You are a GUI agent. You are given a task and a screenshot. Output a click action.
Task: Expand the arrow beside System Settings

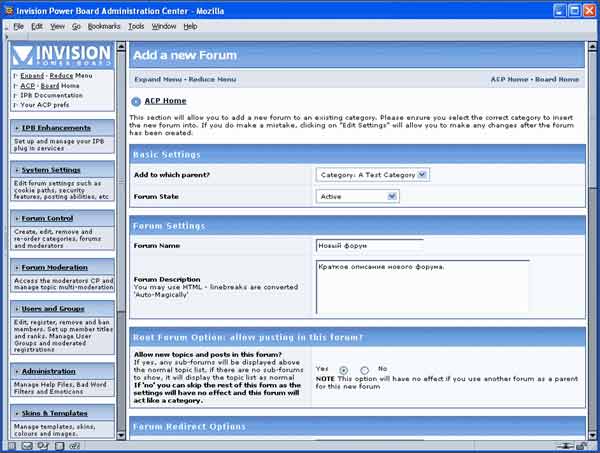[17, 170]
